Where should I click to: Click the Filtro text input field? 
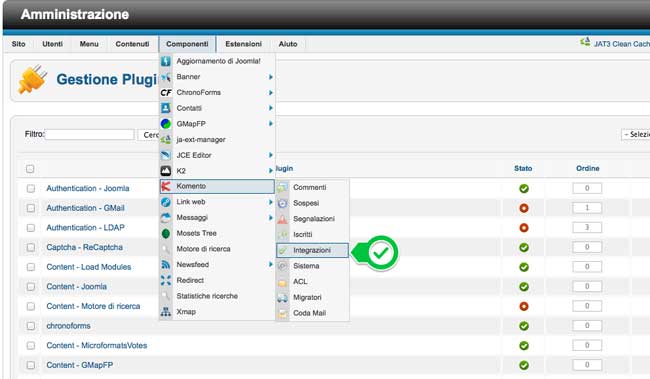90,135
